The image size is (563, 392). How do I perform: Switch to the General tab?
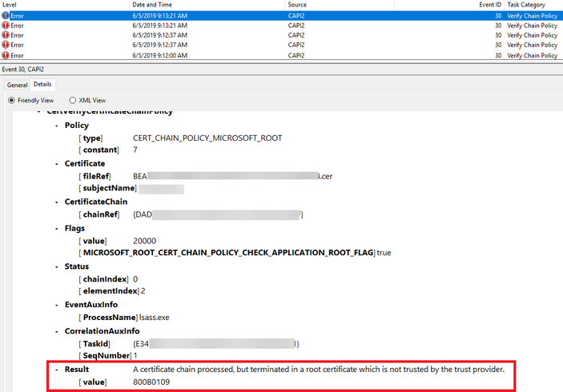coord(17,85)
